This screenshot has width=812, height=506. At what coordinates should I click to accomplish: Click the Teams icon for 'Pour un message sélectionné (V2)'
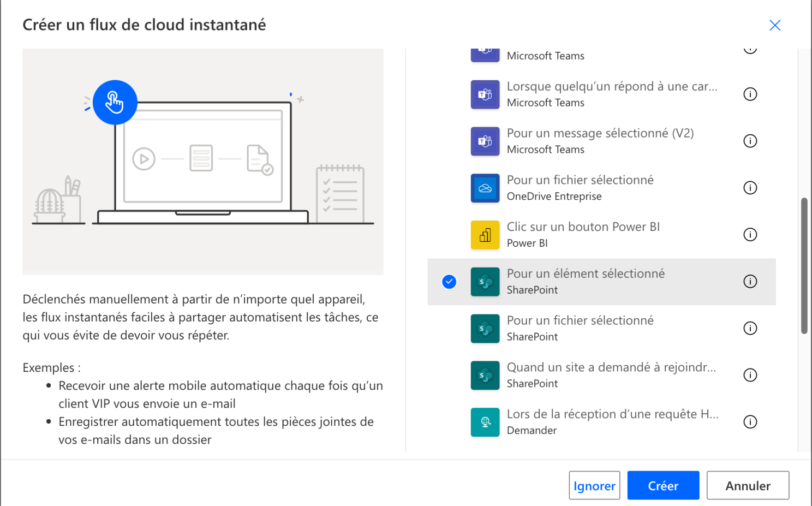click(x=485, y=141)
